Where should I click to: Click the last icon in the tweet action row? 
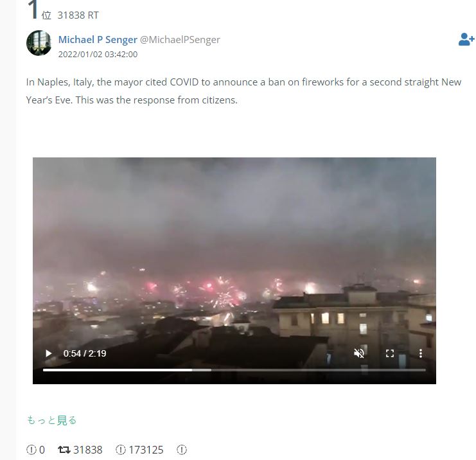pos(182,450)
